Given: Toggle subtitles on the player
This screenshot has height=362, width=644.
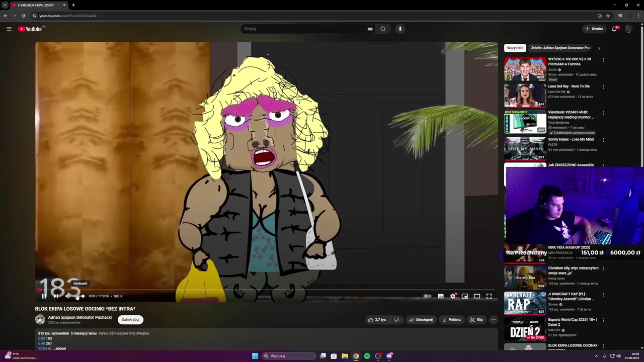Looking at the screenshot, I should pyautogui.click(x=441, y=296).
